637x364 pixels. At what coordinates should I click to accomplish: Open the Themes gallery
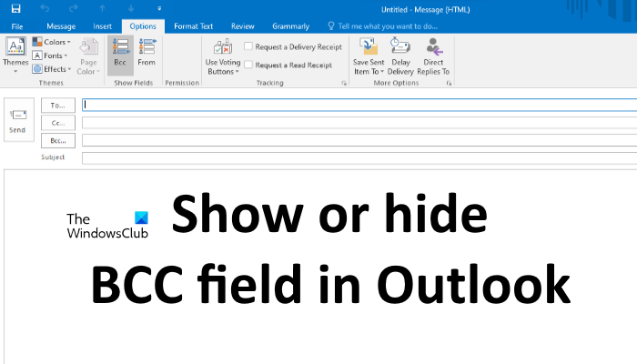[15, 53]
